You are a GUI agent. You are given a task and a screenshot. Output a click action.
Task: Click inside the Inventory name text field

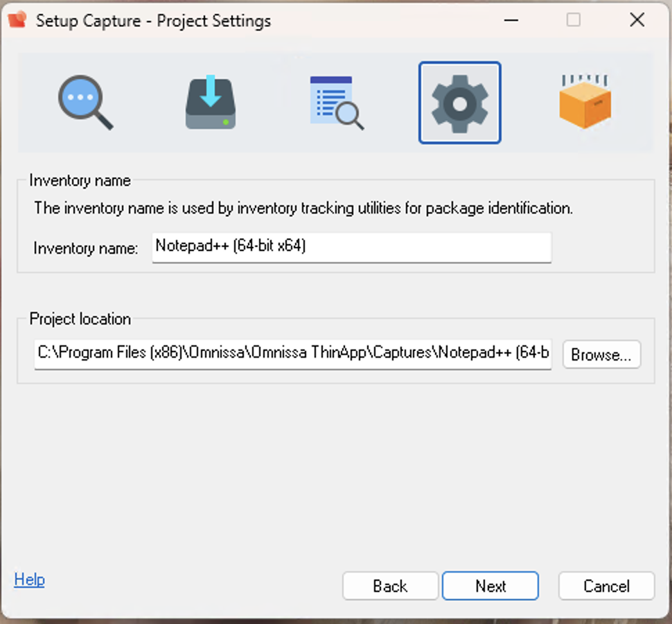(350, 248)
